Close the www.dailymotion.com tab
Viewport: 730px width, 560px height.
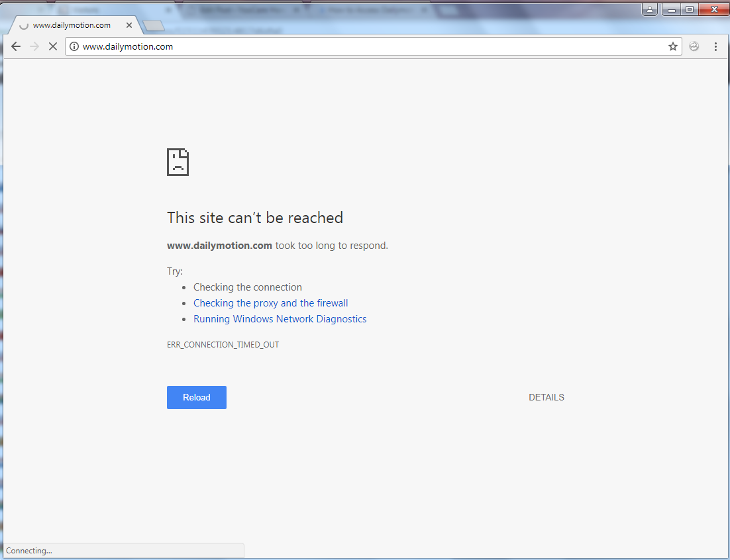(129, 25)
